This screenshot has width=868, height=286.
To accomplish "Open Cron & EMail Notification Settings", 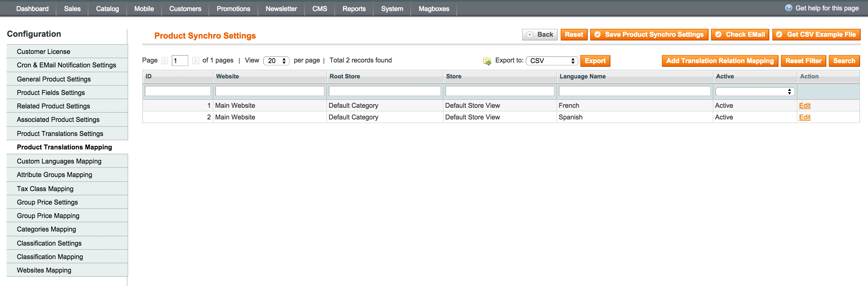I will pyautogui.click(x=67, y=65).
